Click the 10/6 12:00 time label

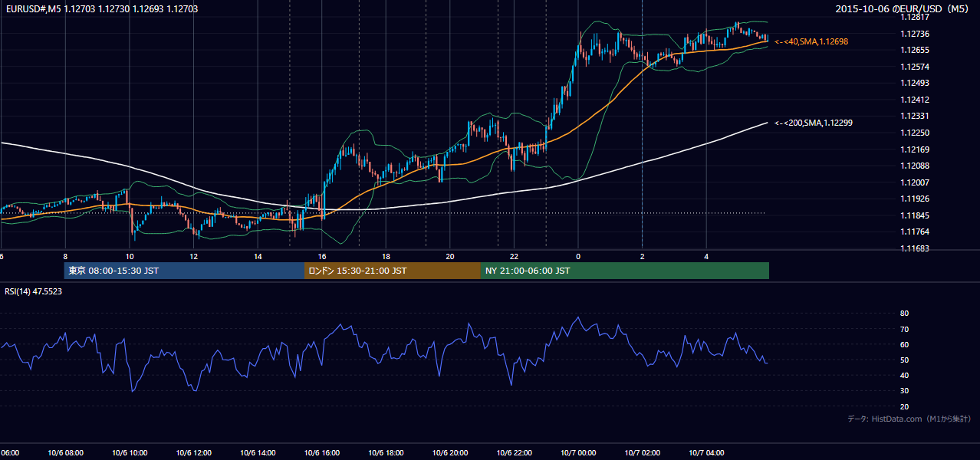tap(193, 453)
